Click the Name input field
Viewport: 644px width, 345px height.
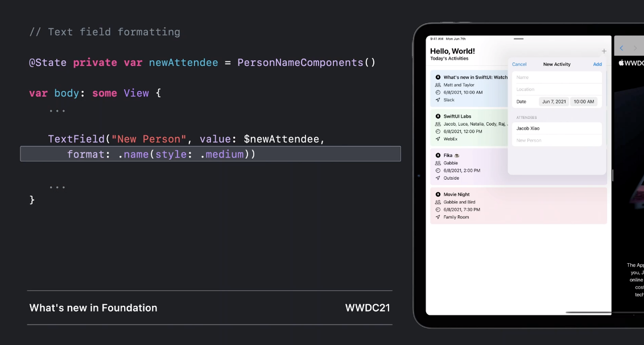[556, 77]
